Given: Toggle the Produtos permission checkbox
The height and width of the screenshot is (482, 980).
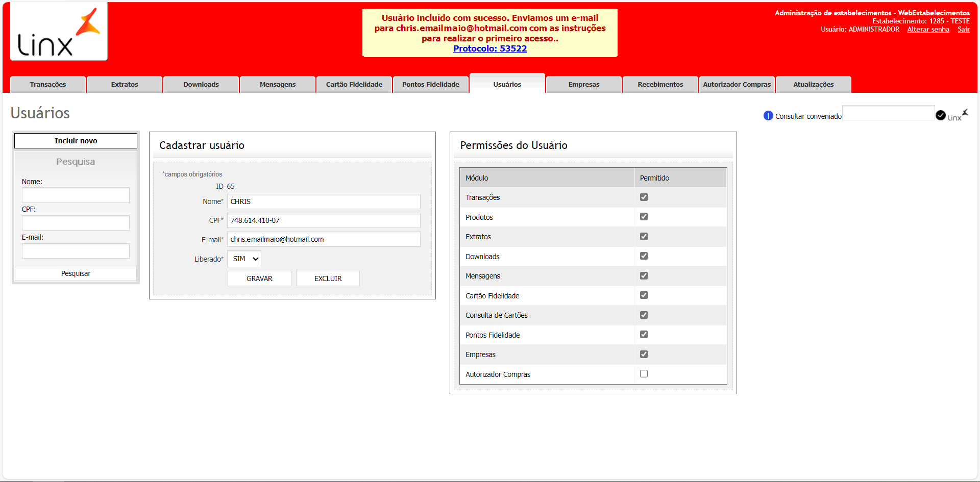Looking at the screenshot, I should pos(644,217).
